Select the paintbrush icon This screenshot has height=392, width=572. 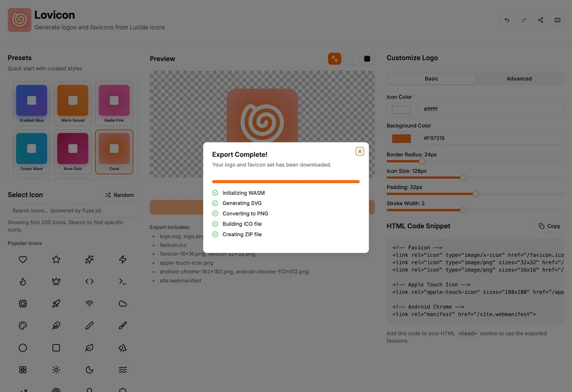pyautogui.click(x=123, y=326)
